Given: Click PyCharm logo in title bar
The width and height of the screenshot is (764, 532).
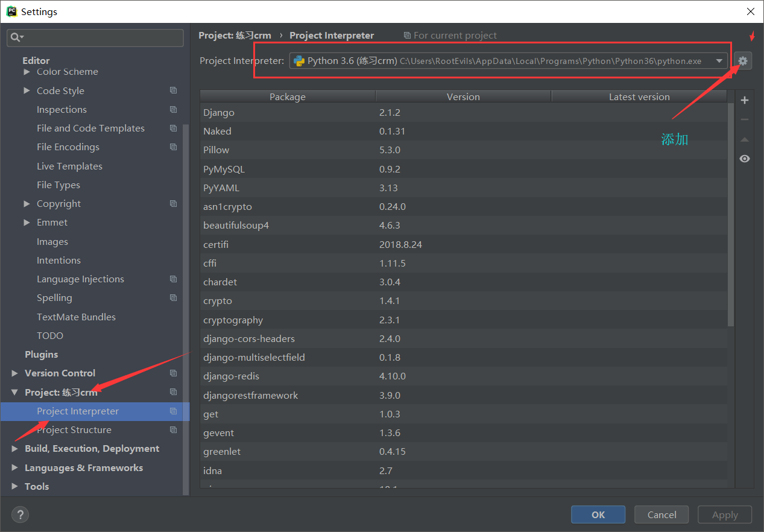Looking at the screenshot, I should tap(11, 11).
